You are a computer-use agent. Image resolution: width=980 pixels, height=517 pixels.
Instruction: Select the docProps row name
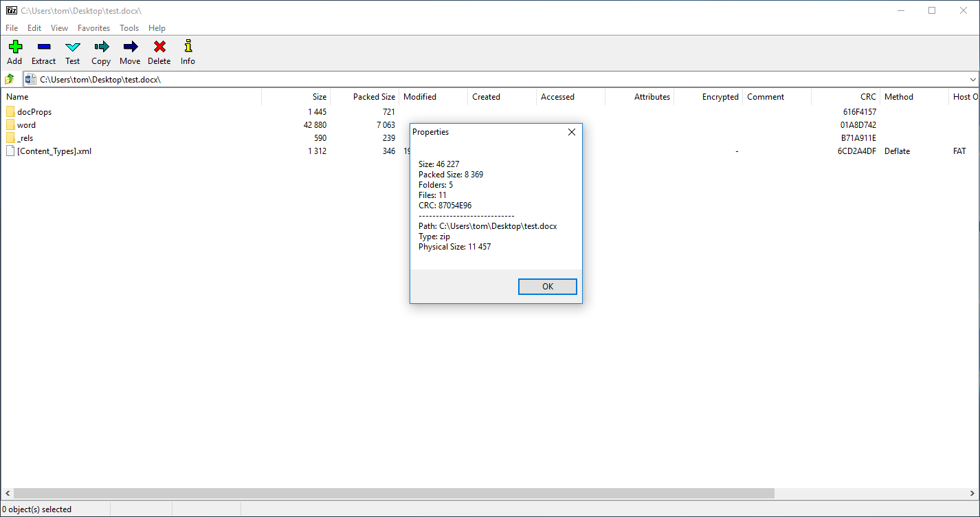pyautogui.click(x=34, y=111)
